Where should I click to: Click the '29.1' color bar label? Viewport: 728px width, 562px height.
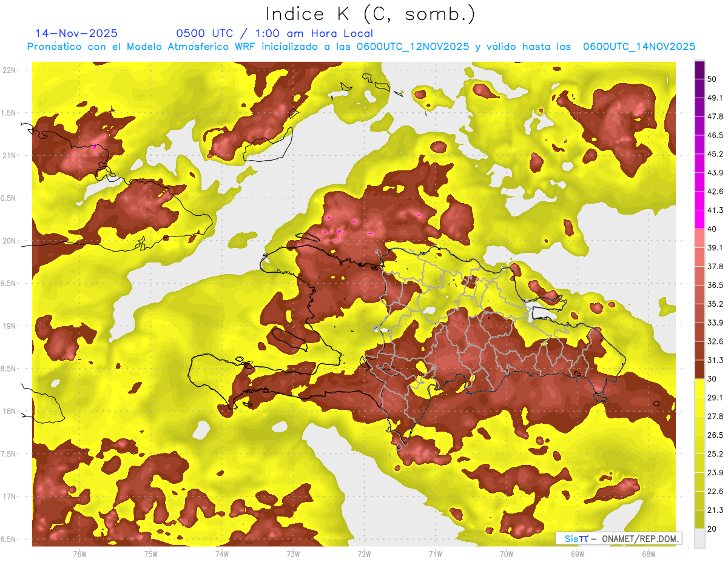click(x=715, y=398)
